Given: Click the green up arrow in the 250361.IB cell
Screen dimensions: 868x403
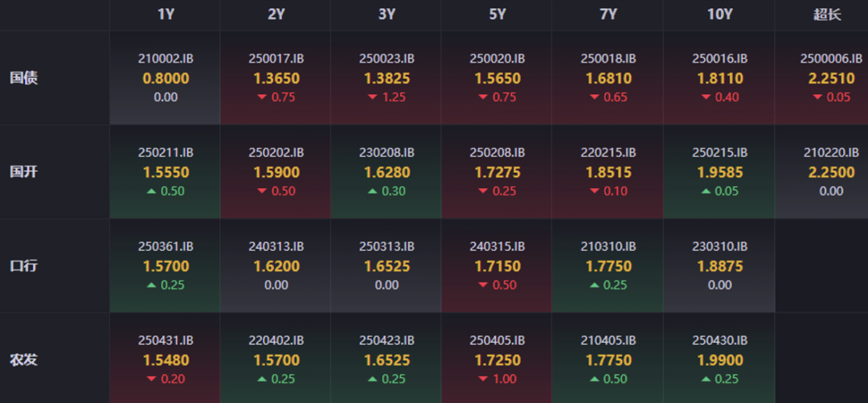Looking at the screenshot, I should [x=150, y=286].
